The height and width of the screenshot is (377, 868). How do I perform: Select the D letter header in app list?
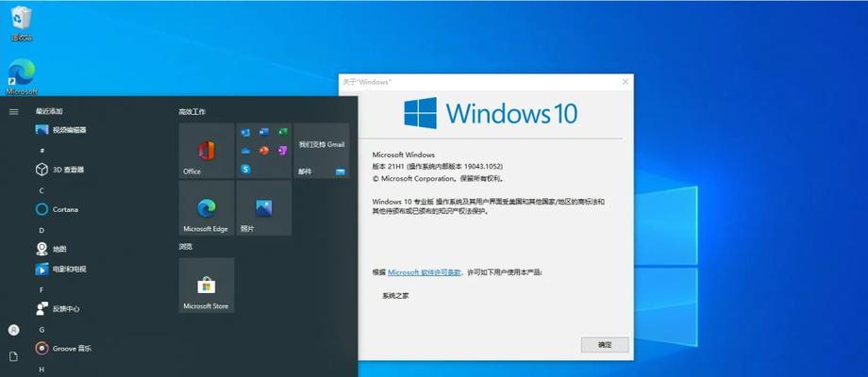[42, 230]
